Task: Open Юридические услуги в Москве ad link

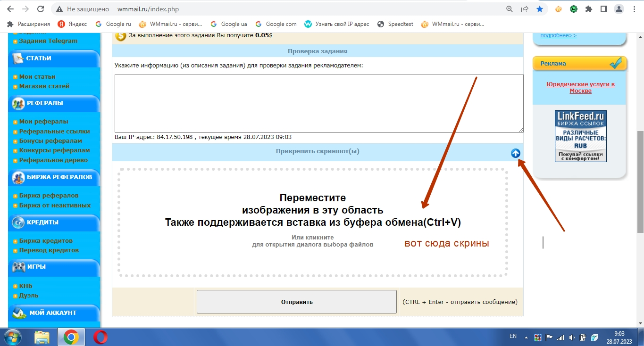Action: click(x=580, y=88)
